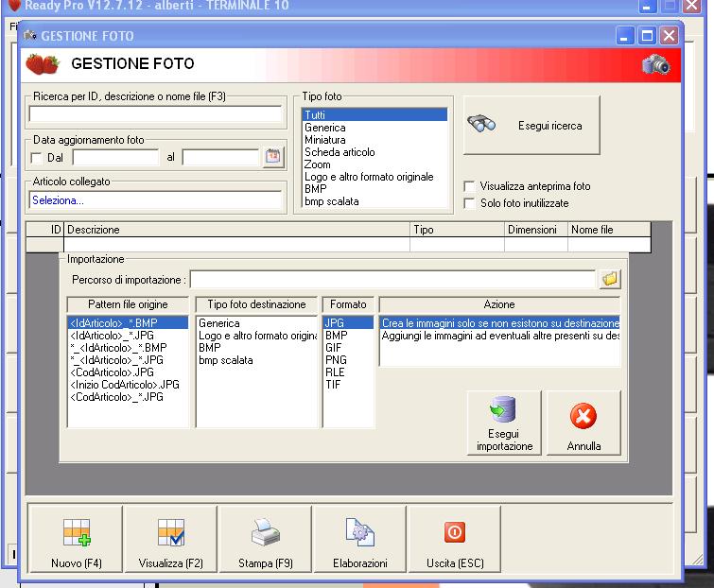Click the Tipo column header

(457, 230)
